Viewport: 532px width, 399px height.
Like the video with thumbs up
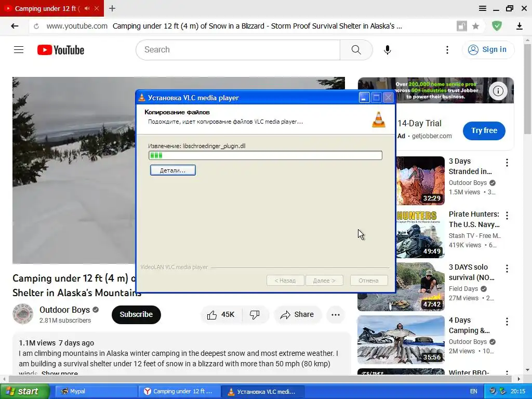point(221,314)
